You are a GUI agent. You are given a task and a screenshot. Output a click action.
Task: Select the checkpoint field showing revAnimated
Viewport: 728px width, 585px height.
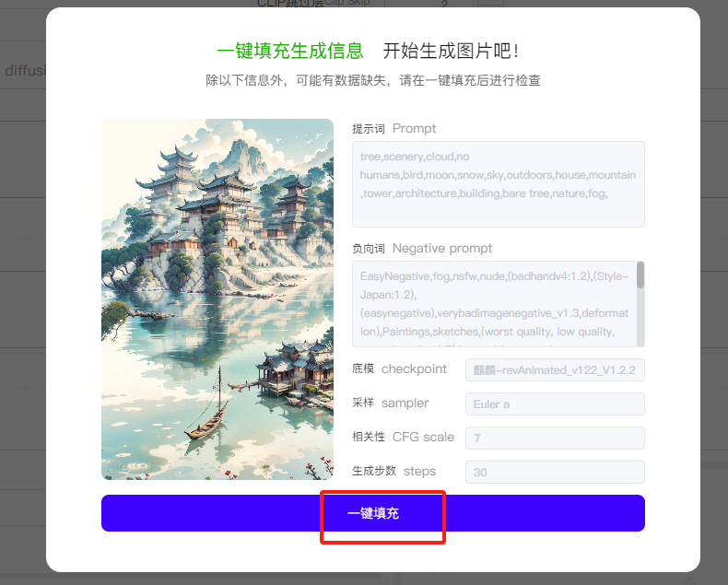tap(555, 370)
